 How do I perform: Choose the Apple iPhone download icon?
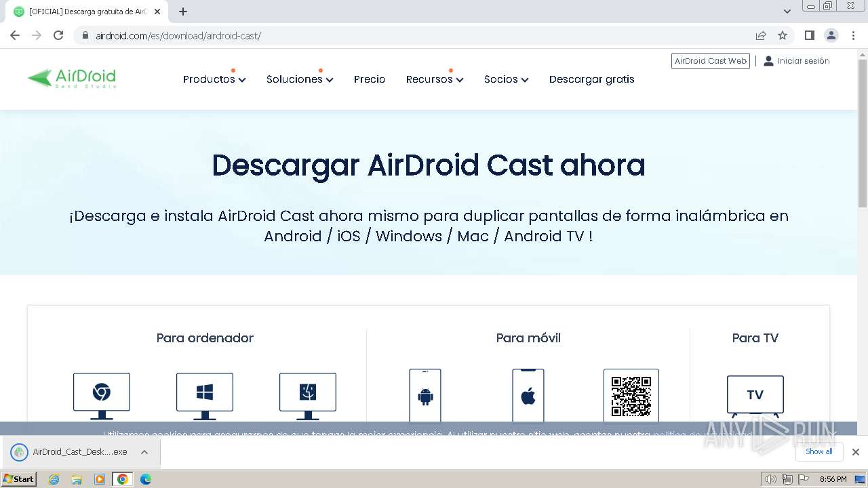coord(528,396)
